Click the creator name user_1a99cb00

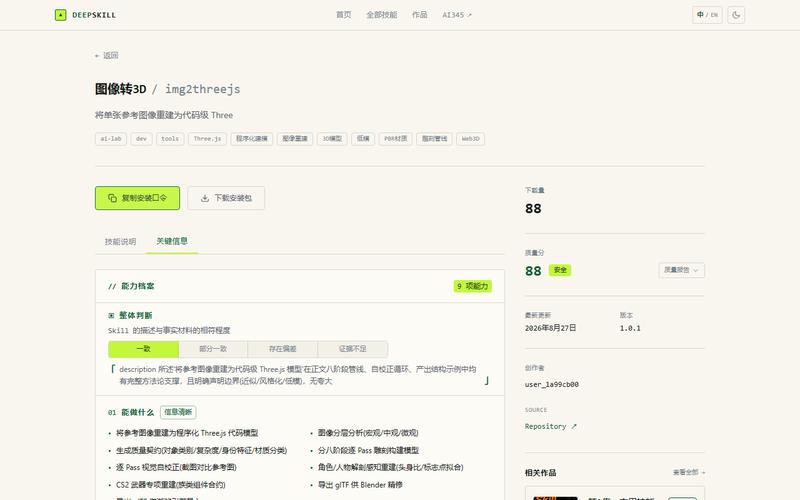[552, 385]
